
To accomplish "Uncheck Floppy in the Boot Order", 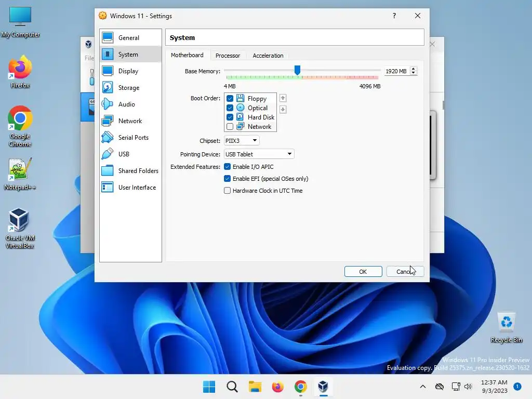I will pos(230,98).
